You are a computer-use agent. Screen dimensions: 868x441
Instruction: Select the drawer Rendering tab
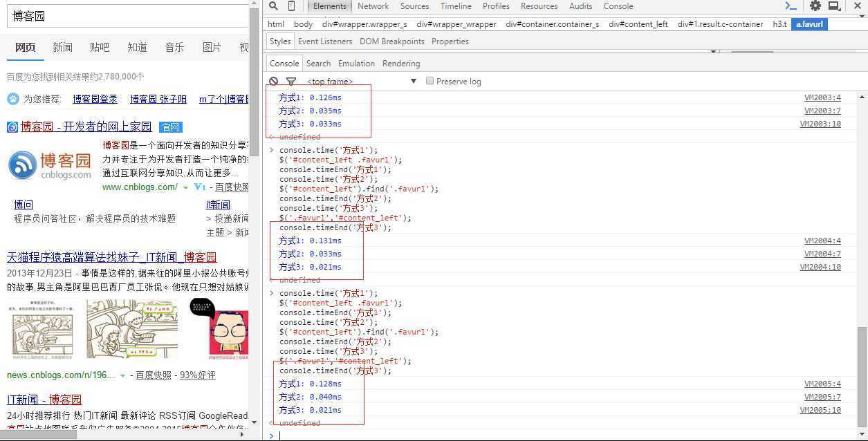click(x=401, y=63)
